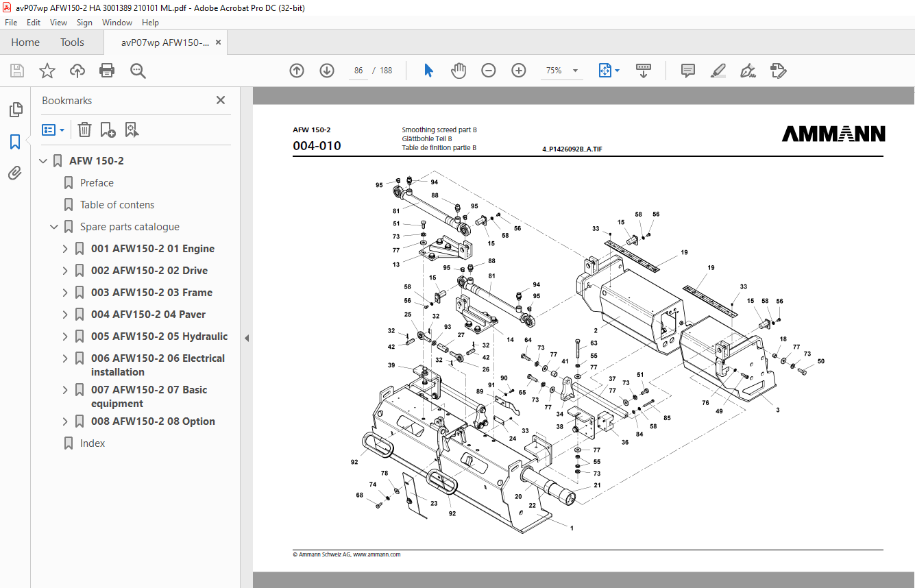Open the Help menu
Viewport: 915px width, 588px height.
point(150,23)
